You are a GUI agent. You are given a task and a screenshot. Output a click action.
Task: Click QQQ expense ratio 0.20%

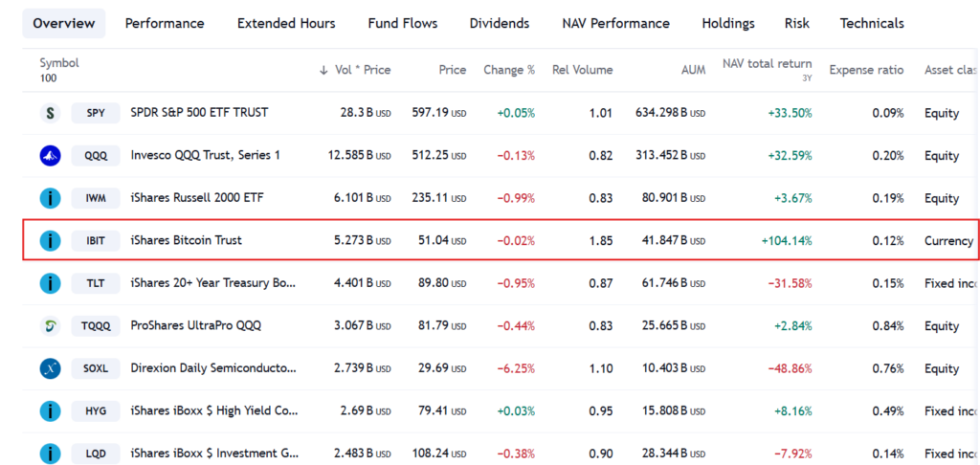889,156
